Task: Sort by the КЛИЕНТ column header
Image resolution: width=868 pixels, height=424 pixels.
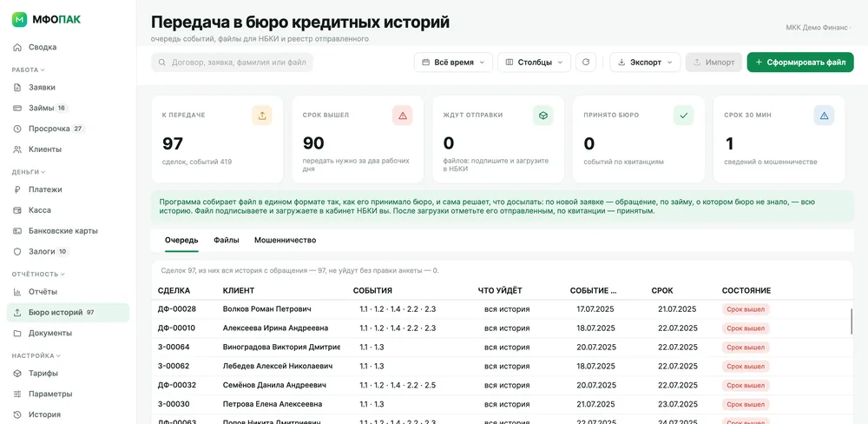Action: [239, 290]
